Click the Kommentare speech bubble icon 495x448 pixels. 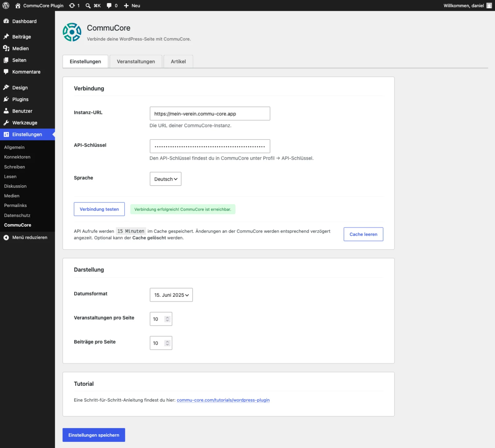(6, 72)
